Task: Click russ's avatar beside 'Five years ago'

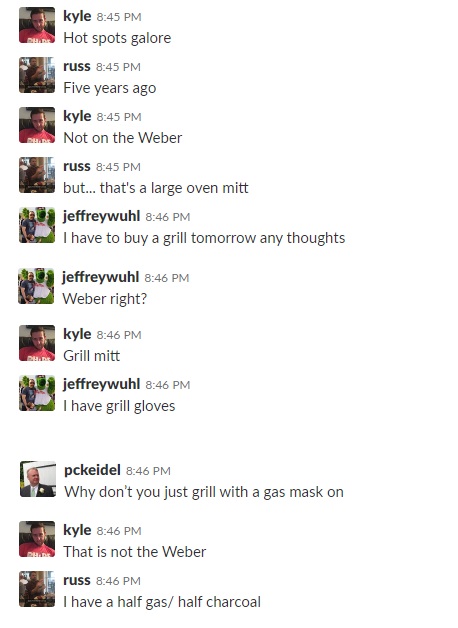Action: pos(37,75)
